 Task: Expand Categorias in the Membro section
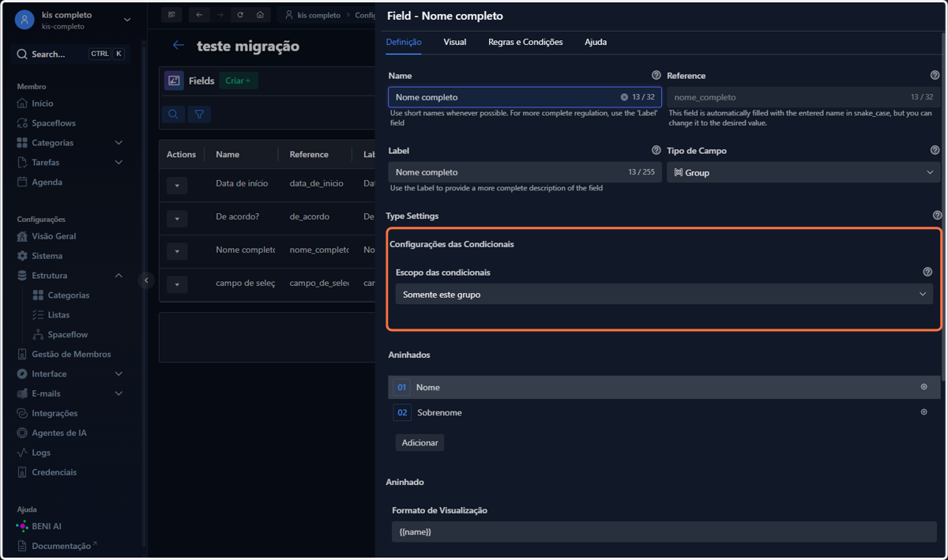coord(118,143)
